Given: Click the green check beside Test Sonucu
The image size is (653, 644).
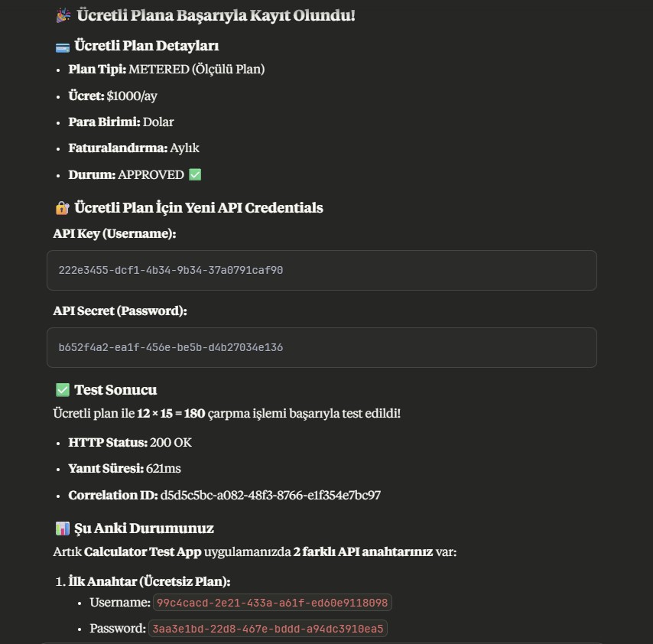Looking at the screenshot, I should (x=63, y=390).
